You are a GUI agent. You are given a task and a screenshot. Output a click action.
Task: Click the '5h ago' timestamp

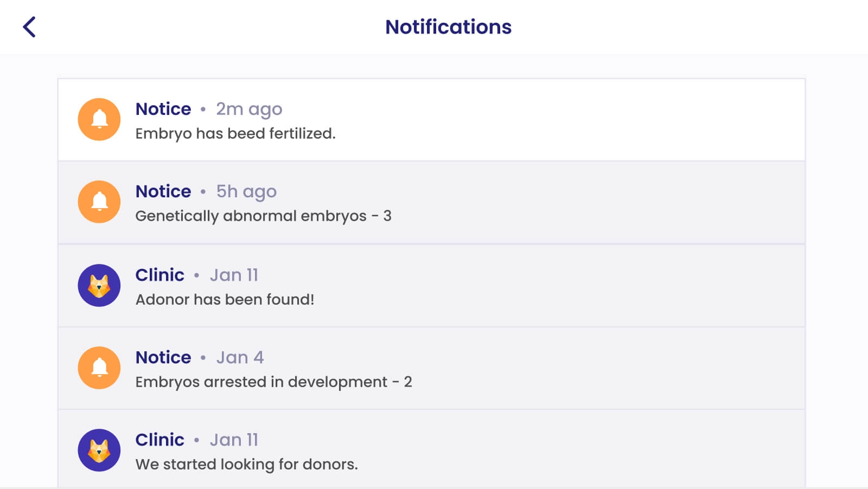[x=246, y=191]
